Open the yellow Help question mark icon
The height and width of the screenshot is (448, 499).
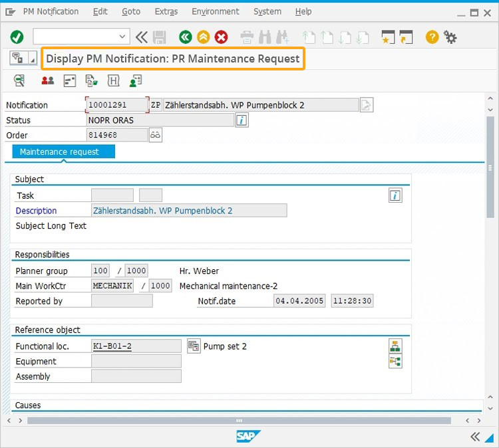(x=432, y=37)
